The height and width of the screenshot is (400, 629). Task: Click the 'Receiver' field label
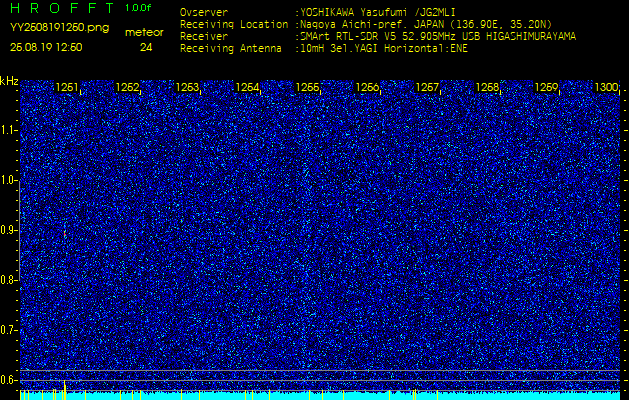point(204,37)
